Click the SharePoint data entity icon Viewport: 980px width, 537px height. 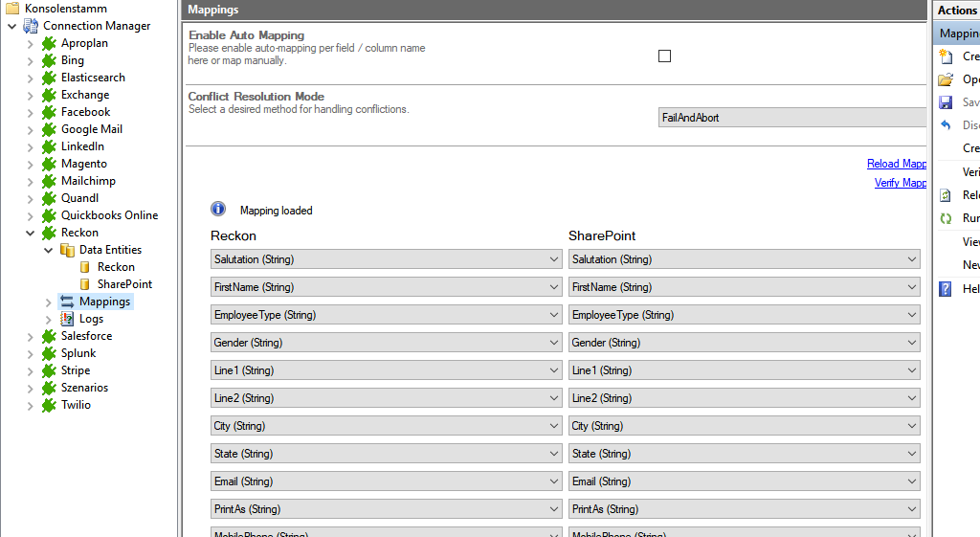85,284
